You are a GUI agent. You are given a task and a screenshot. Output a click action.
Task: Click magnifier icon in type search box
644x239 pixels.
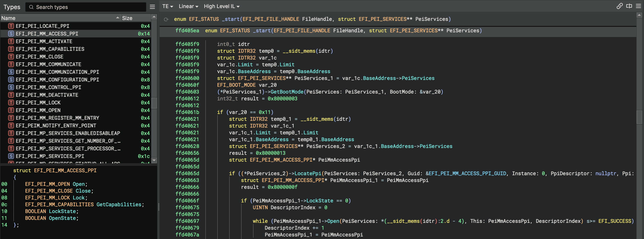[x=31, y=7]
